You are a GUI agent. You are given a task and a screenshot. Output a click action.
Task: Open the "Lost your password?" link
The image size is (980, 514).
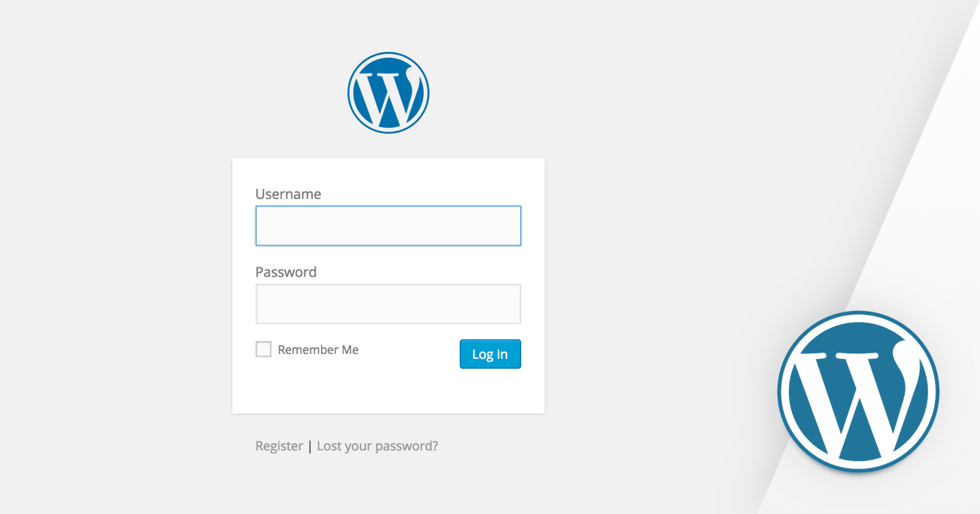click(x=377, y=446)
